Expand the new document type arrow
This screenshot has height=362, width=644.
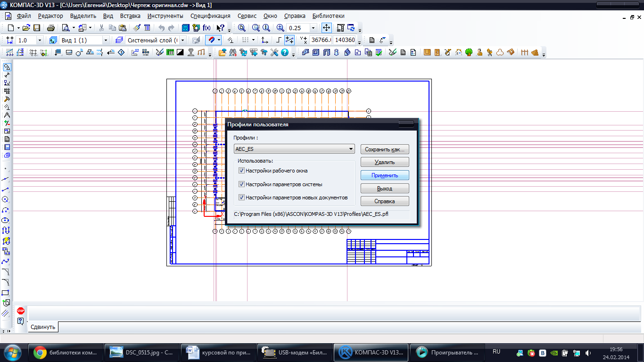click(18, 28)
